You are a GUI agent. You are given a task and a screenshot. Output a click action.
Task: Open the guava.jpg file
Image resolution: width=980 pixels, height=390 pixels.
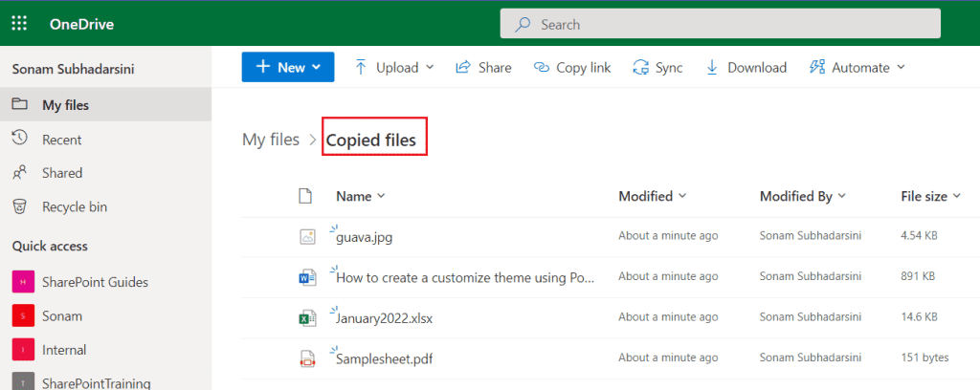point(365,237)
